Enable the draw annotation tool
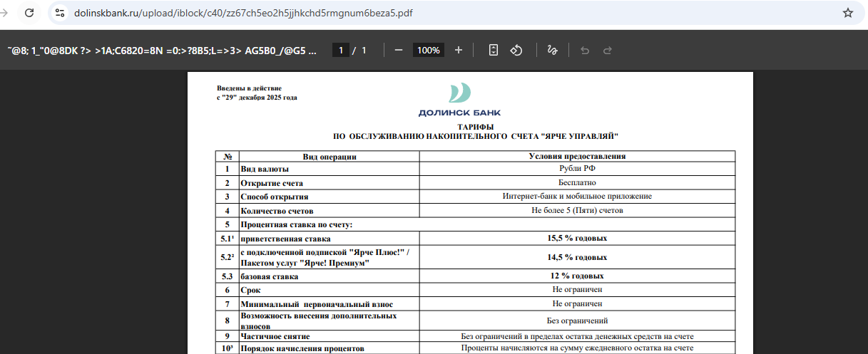This screenshot has height=354, width=868. coord(551,51)
